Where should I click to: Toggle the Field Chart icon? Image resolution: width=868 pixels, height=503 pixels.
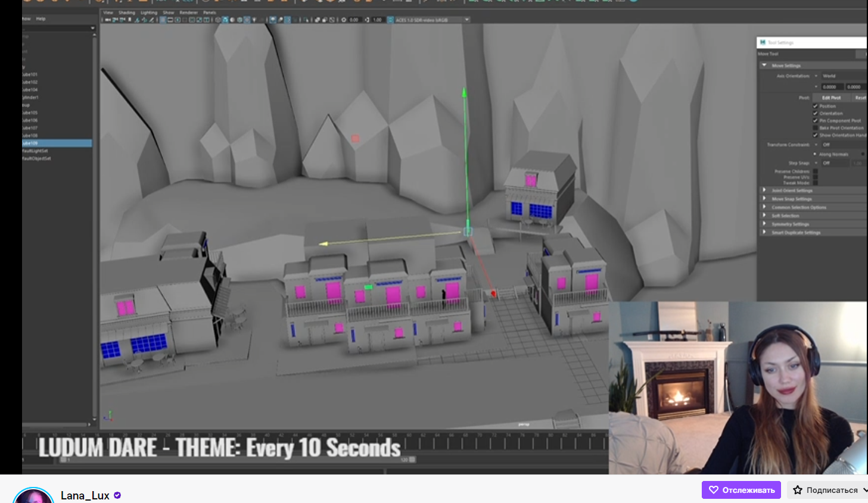point(192,20)
